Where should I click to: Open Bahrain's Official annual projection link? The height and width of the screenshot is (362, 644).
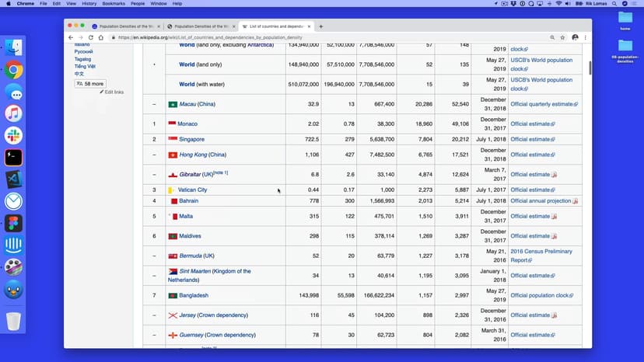coord(541,201)
